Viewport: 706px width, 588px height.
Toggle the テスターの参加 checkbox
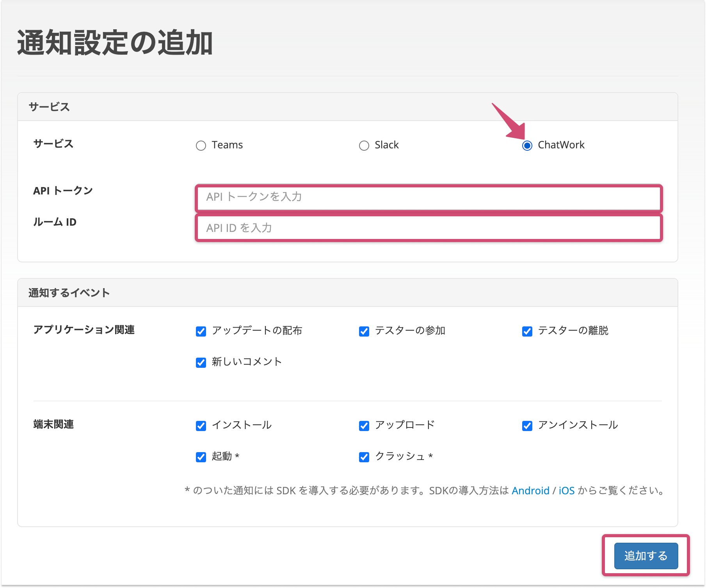(x=364, y=331)
